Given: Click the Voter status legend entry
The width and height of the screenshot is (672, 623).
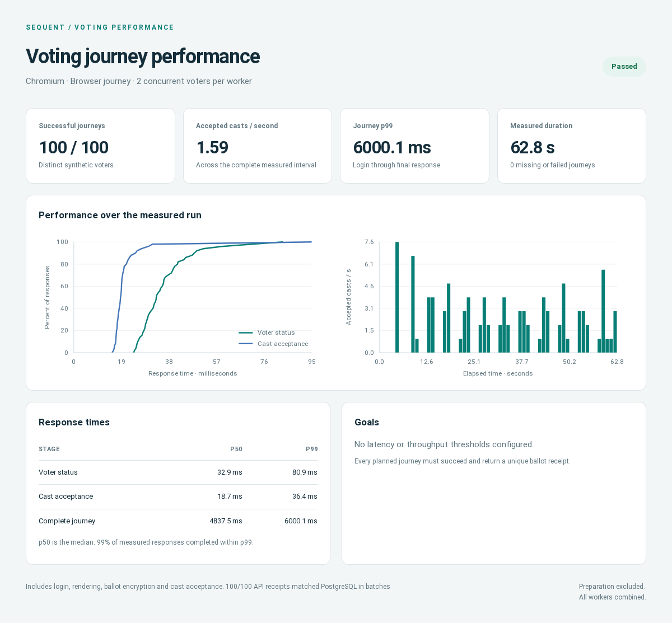Looking at the screenshot, I should point(267,332).
